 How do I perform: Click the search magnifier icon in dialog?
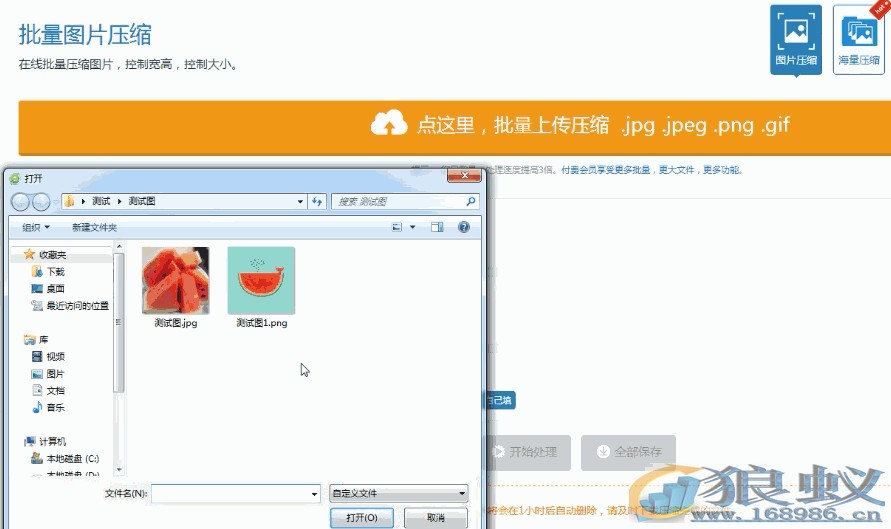[471, 201]
